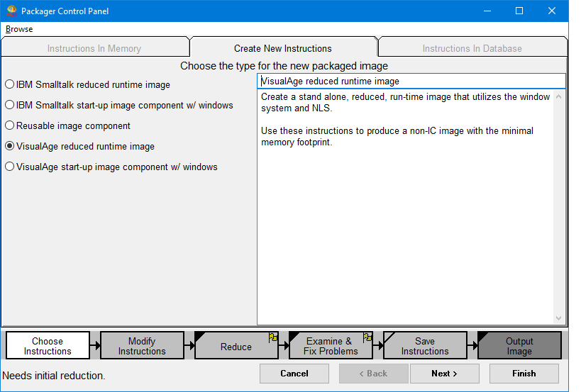Click the yellow marker icon on Reduce step

(273, 337)
